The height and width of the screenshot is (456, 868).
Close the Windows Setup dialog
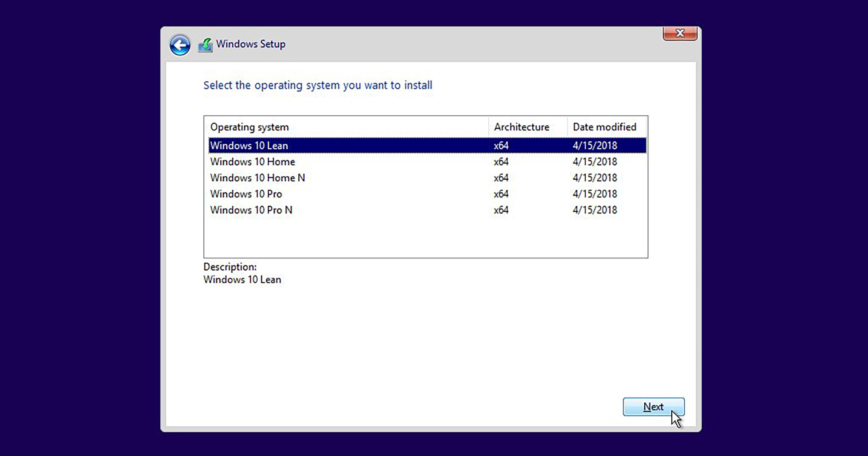[680, 33]
